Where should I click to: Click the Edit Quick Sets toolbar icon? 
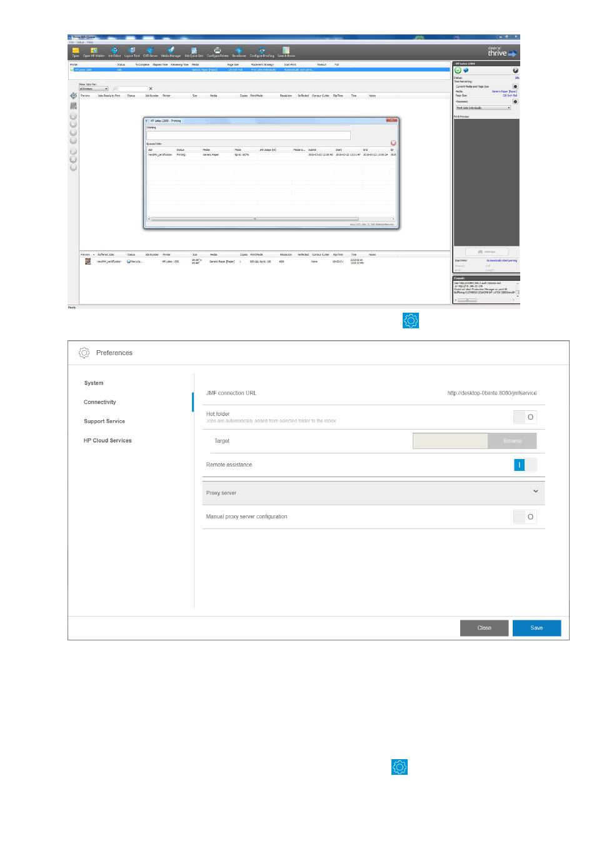(194, 51)
